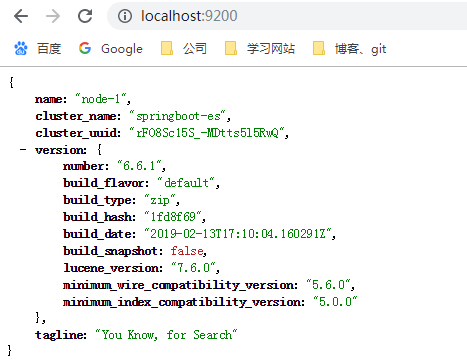Image resolution: width=467 pixels, height=364 pixels.
Task: Open the Google bookmark
Action: coord(111,49)
